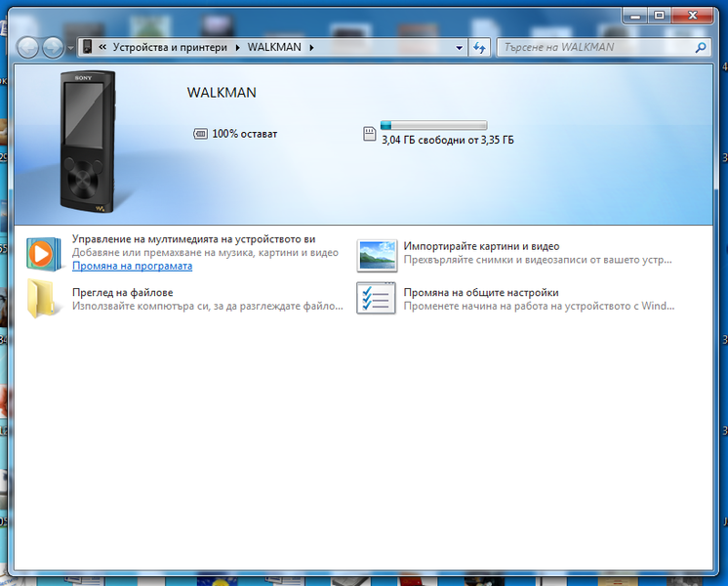Click the storage capacity progress bar
This screenshot has height=586, width=728.
(433, 125)
